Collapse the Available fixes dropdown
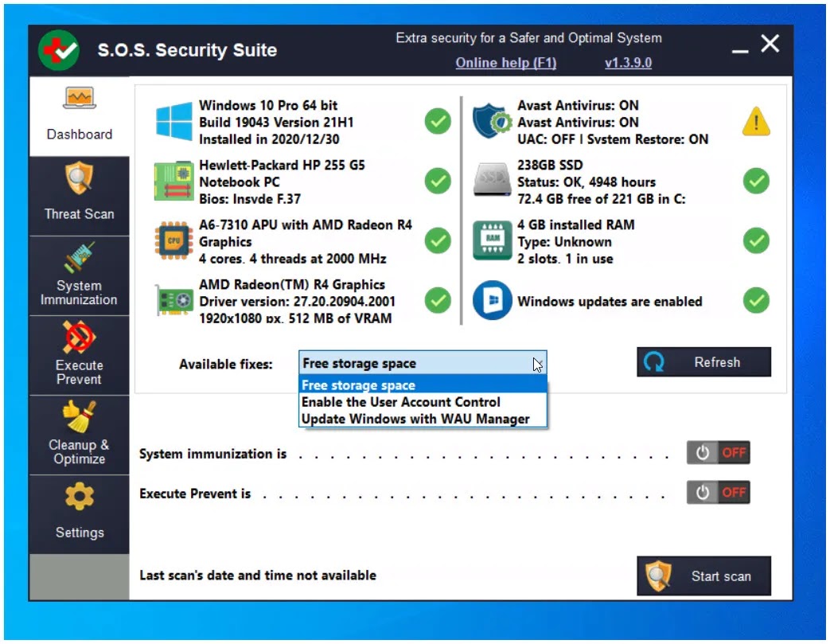Screen dimensions: 830x644 tap(423, 363)
